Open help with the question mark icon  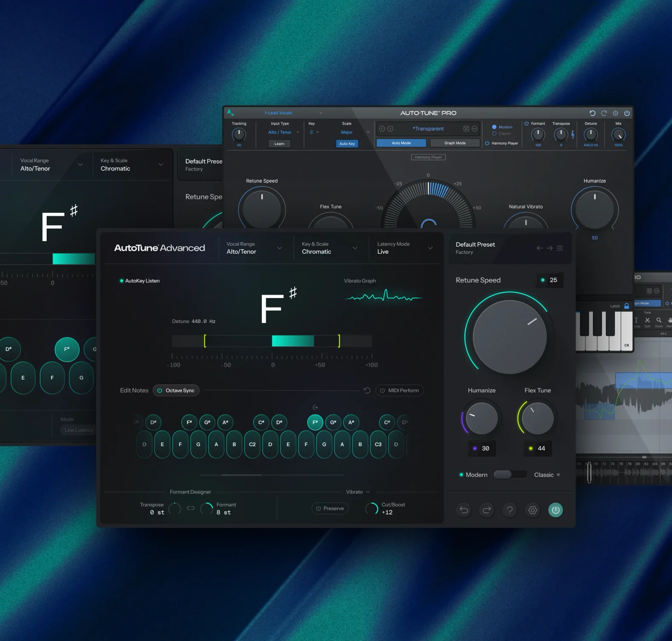point(510,510)
